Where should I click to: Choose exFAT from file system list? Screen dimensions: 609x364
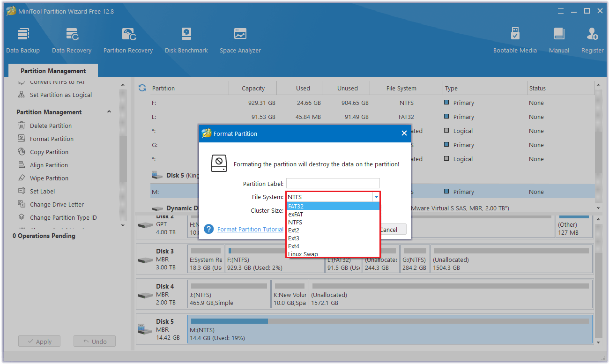pyautogui.click(x=333, y=214)
